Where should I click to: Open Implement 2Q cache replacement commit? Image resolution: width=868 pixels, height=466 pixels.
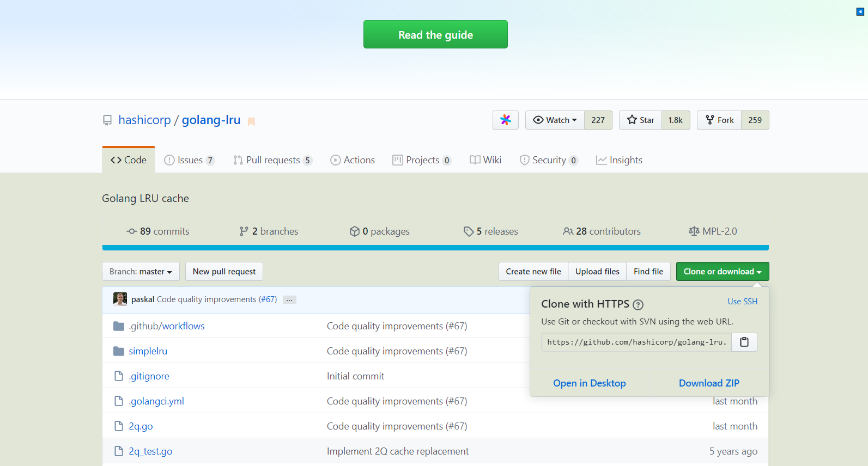[398, 451]
